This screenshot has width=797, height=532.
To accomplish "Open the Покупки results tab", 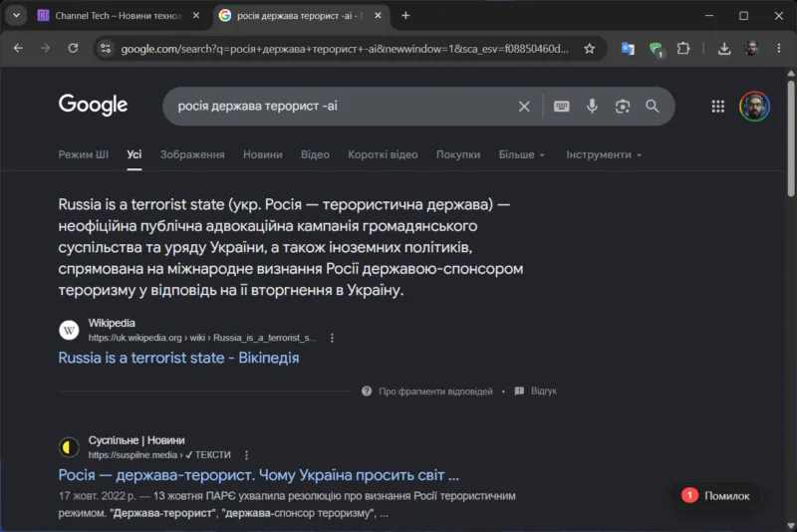I will click(x=458, y=154).
